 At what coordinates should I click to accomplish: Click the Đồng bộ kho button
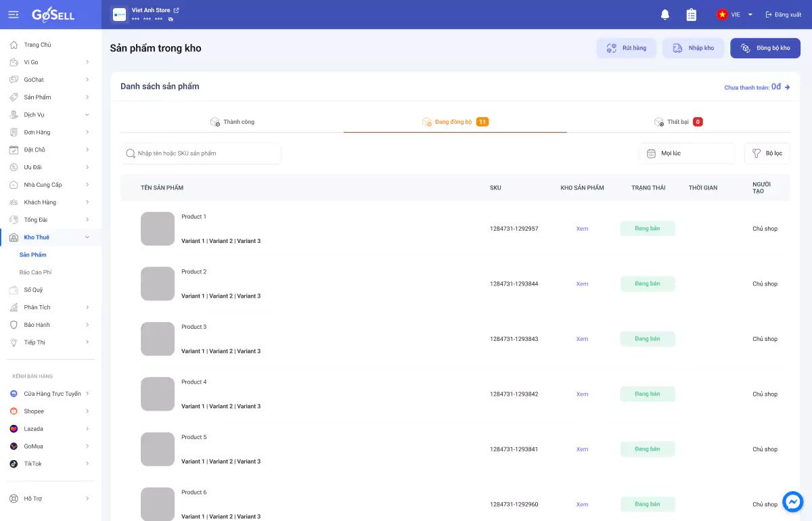pos(765,48)
